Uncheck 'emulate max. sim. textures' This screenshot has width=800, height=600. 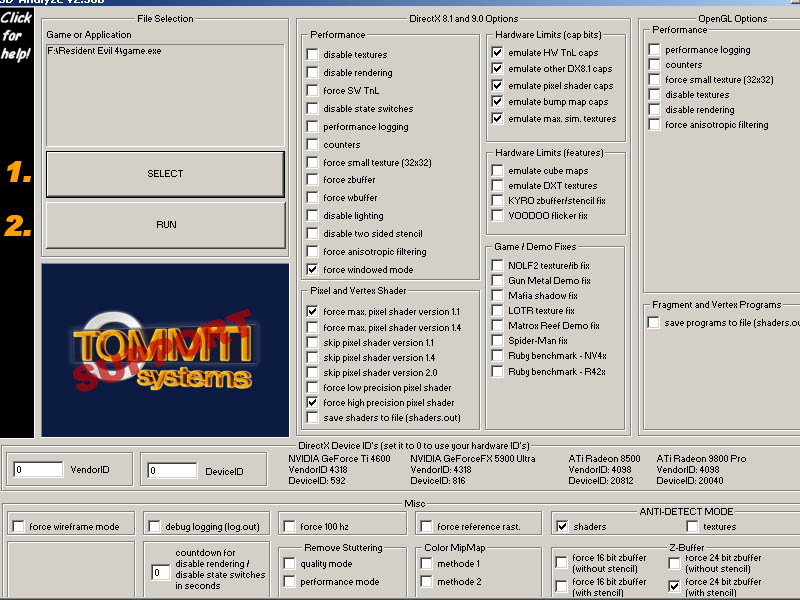[x=497, y=118]
